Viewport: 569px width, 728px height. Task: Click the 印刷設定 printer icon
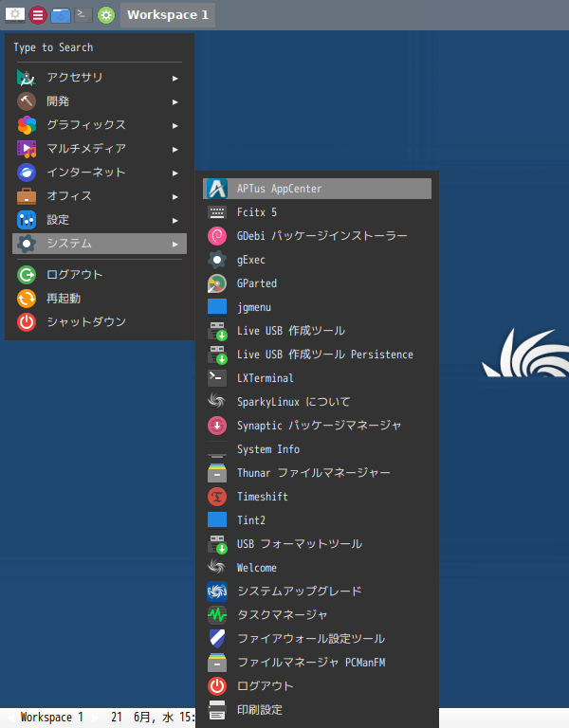coord(217,709)
